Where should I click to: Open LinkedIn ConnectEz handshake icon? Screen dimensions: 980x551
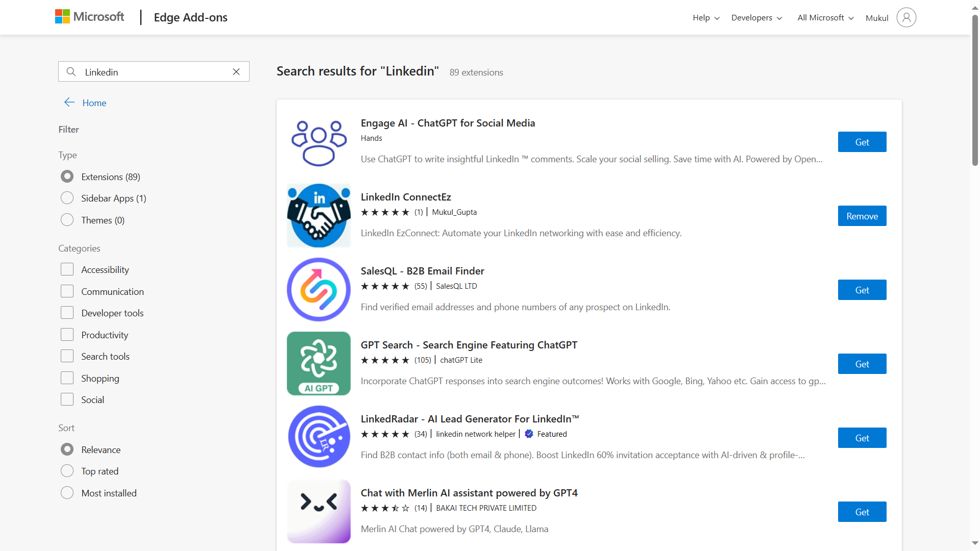[318, 216]
